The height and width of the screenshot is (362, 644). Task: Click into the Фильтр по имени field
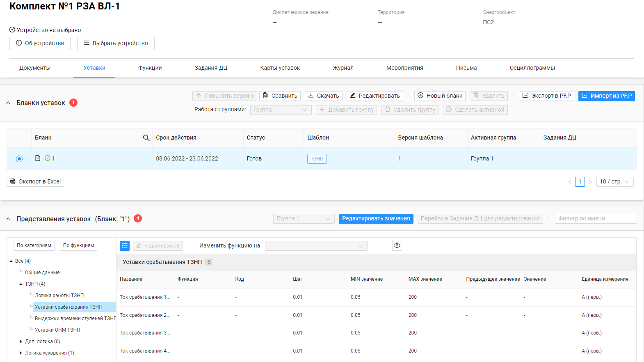[596, 219]
